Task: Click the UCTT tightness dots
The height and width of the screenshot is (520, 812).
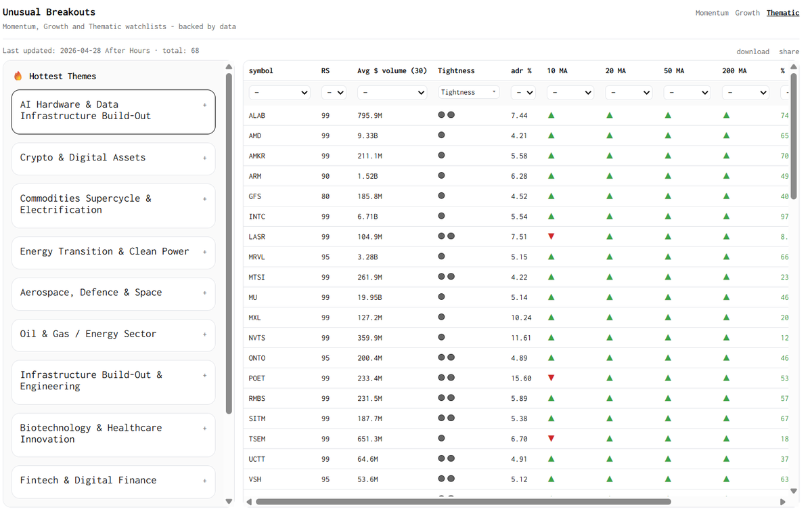Action: pos(446,459)
